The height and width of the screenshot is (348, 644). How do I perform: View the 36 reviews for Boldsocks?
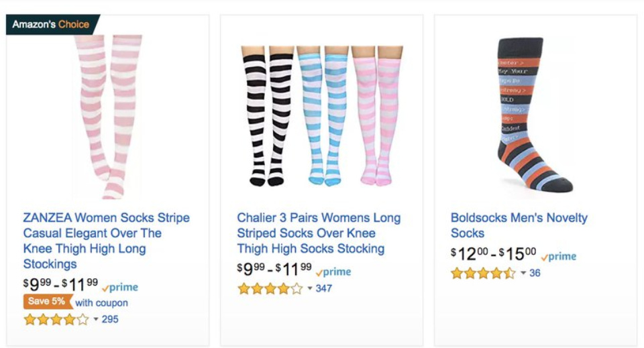pyautogui.click(x=535, y=273)
